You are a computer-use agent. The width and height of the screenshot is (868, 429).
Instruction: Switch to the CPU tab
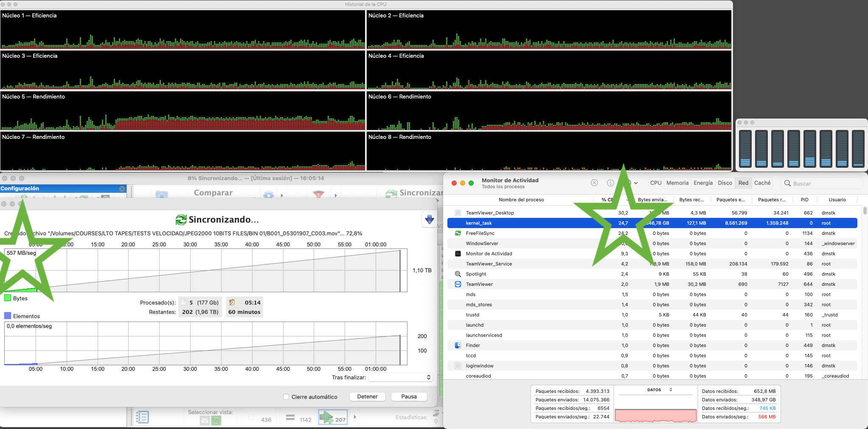(x=656, y=183)
